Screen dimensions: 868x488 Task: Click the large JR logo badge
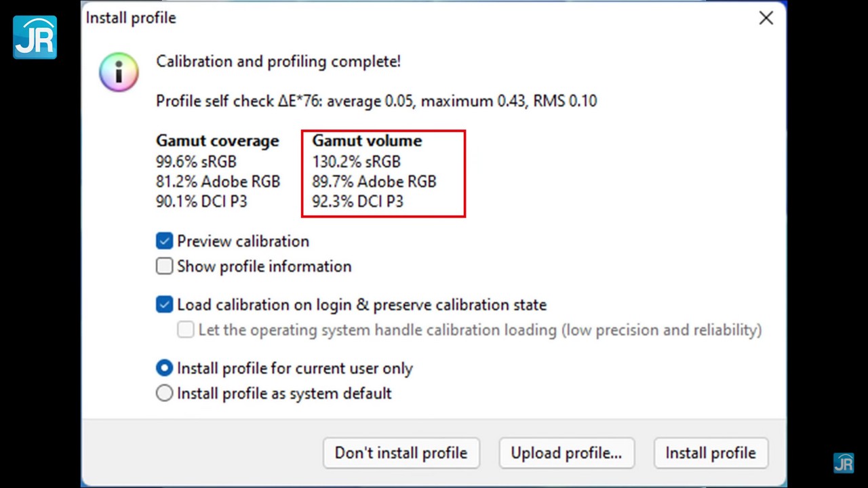[35, 37]
